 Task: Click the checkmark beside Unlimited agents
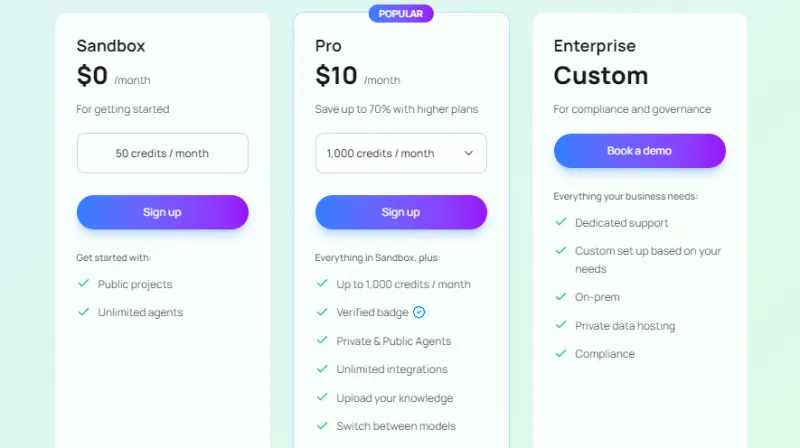[84, 312]
